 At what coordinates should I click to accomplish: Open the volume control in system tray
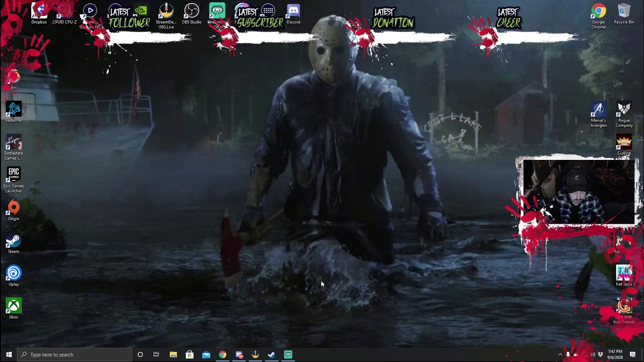(592, 354)
